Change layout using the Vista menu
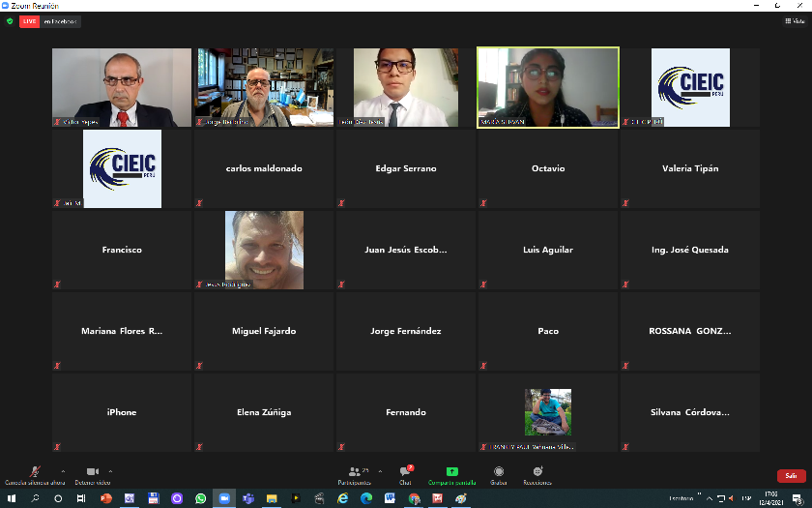Screen dimensions: 812x508 [795, 21]
